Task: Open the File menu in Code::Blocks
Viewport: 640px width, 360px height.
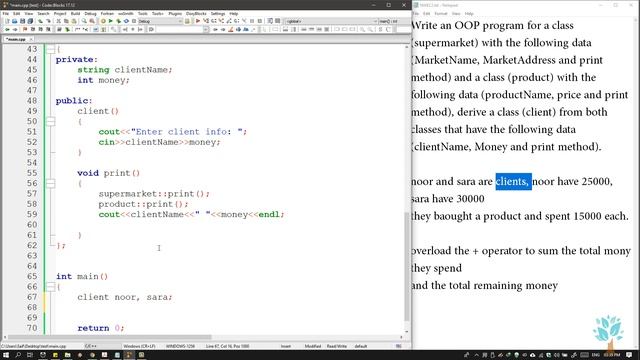Action: [x=6, y=13]
